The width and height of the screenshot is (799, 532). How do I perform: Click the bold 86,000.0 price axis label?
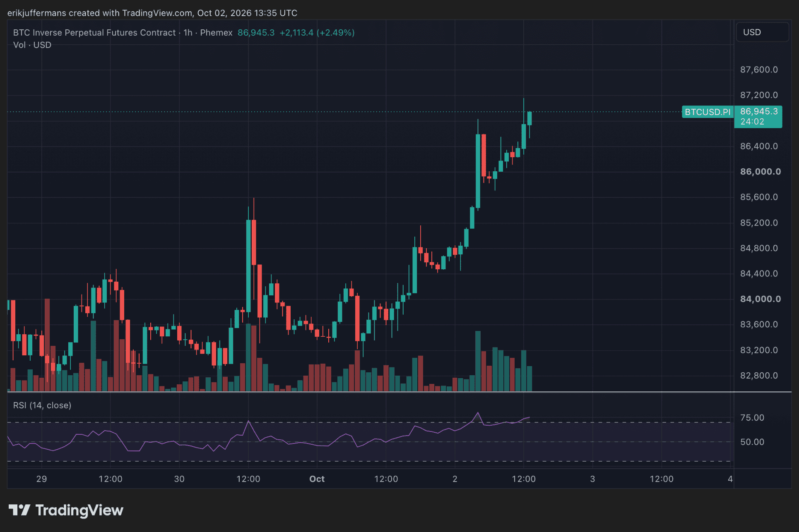[x=760, y=172]
